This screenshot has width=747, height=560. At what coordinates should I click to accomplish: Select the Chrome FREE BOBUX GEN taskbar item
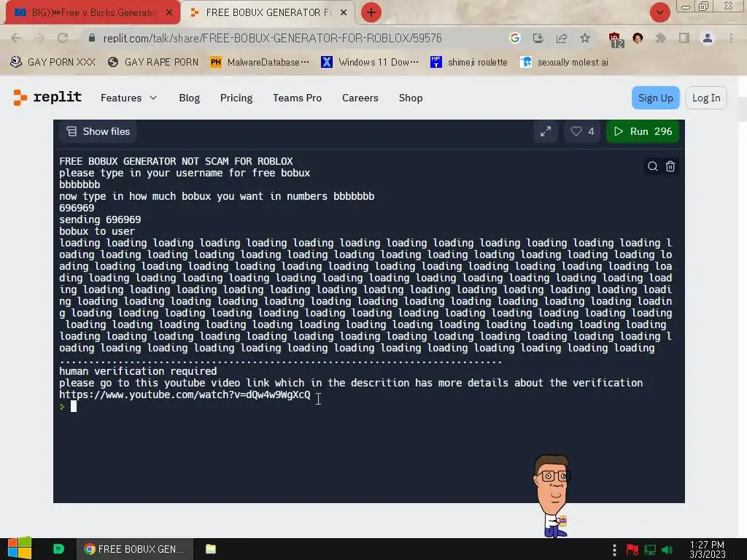[x=134, y=549]
